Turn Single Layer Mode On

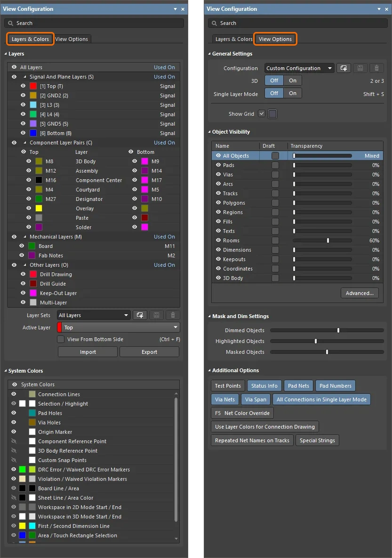(x=293, y=93)
